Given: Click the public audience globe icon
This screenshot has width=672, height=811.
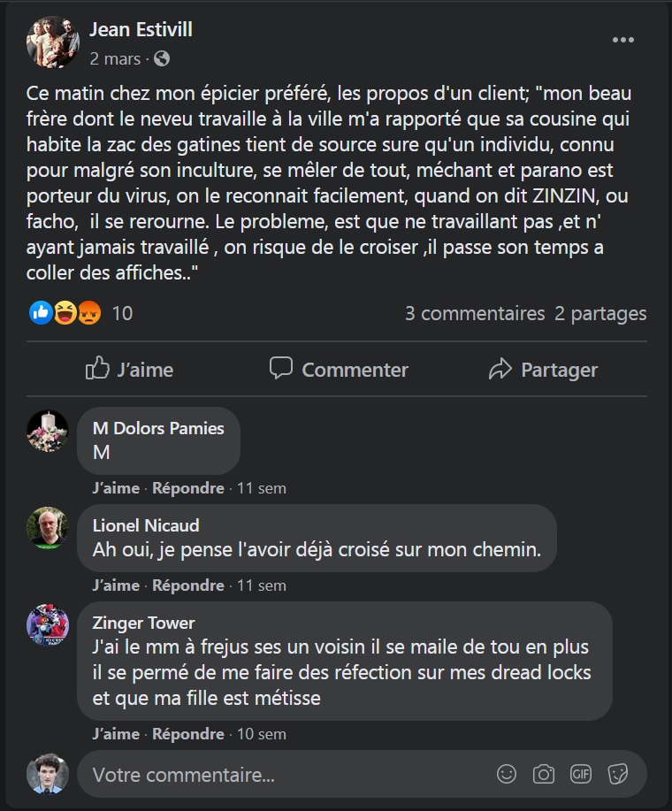Looking at the screenshot, I should 162,59.
